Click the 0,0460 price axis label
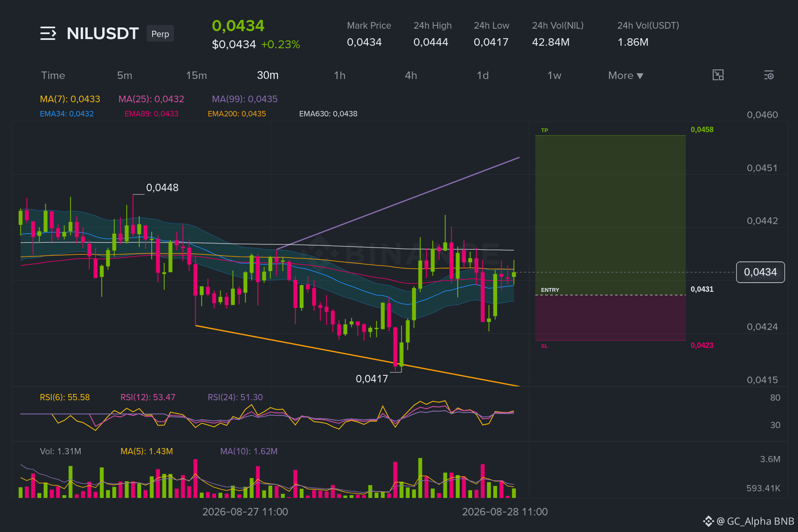798x532 pixels. coord(762,115)
